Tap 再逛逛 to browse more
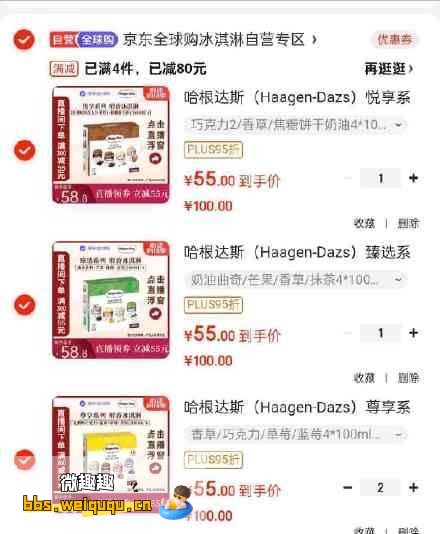Screen dimensions: 440x534 [389, 69]
